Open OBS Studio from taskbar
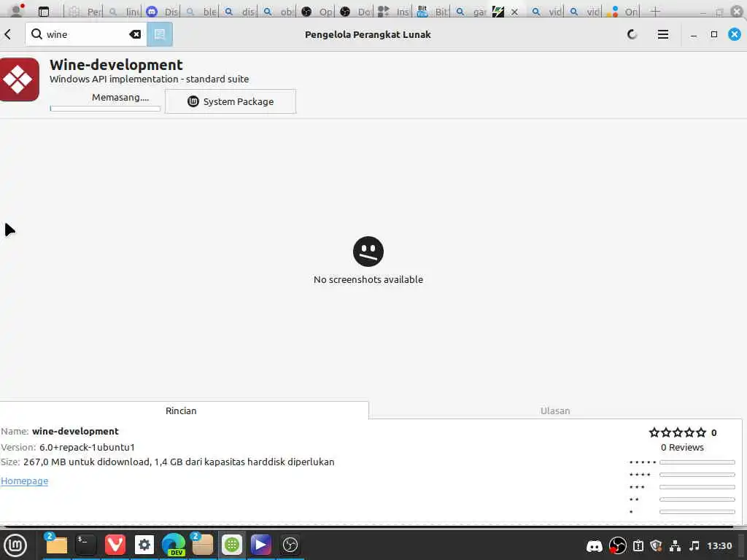Image resolution: width=747 pixels, height=560 pixels. point(290,545)
